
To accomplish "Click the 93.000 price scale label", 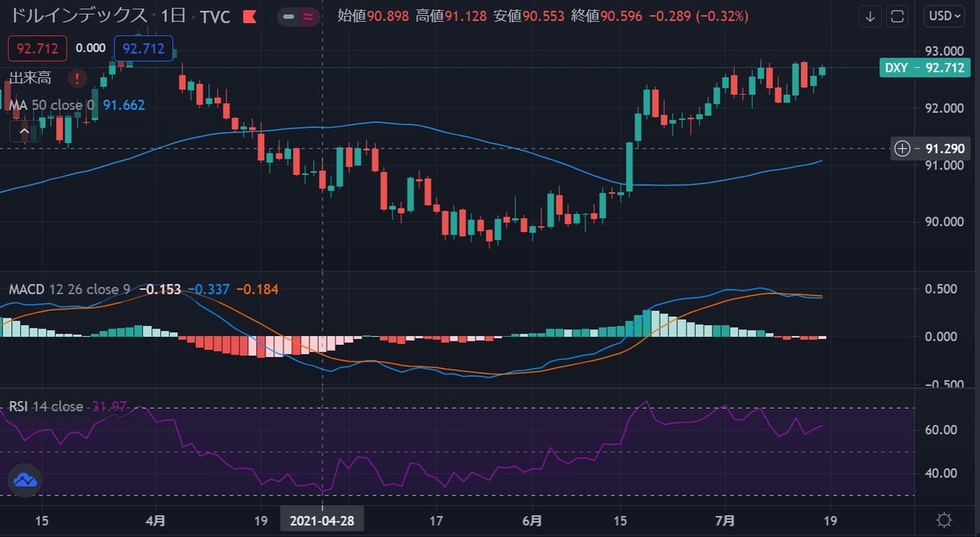I will [x=946, y=51].
